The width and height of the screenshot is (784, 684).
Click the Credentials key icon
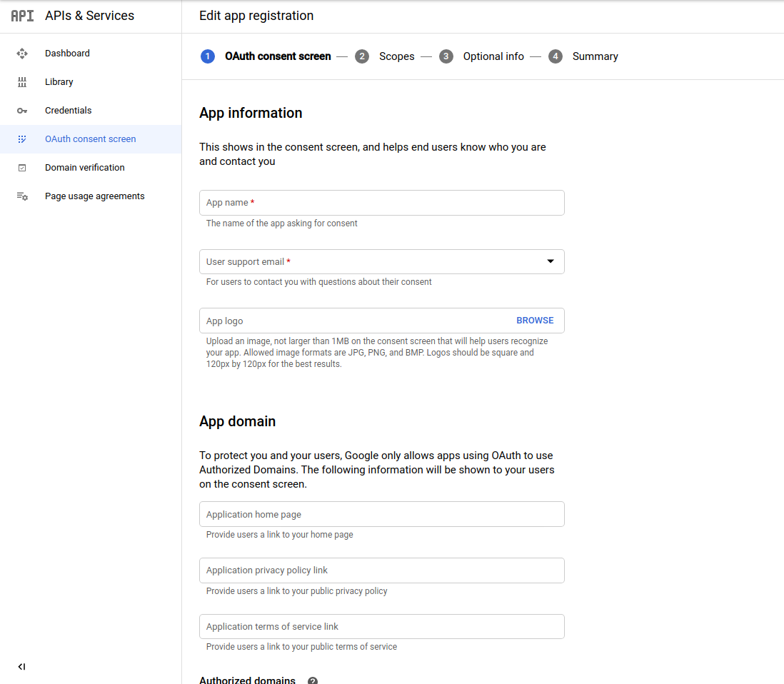tap(22, 110)
